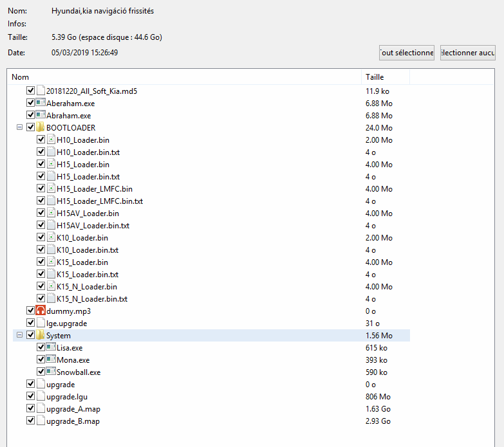Toggle the Mona.exe checkbox
Screen dimensions: 504x447
click(41, 360)
